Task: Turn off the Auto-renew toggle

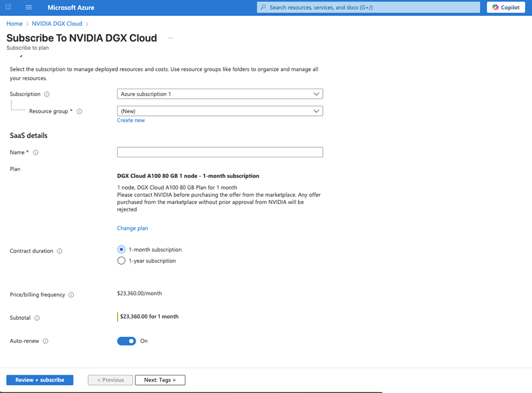Action: [x=127, y=341]
